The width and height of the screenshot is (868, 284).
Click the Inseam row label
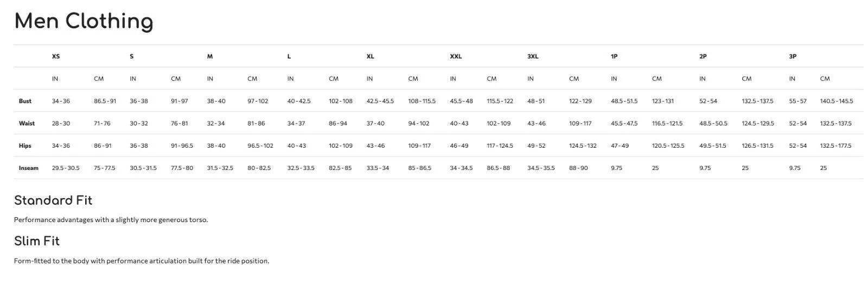pos(29,168)
